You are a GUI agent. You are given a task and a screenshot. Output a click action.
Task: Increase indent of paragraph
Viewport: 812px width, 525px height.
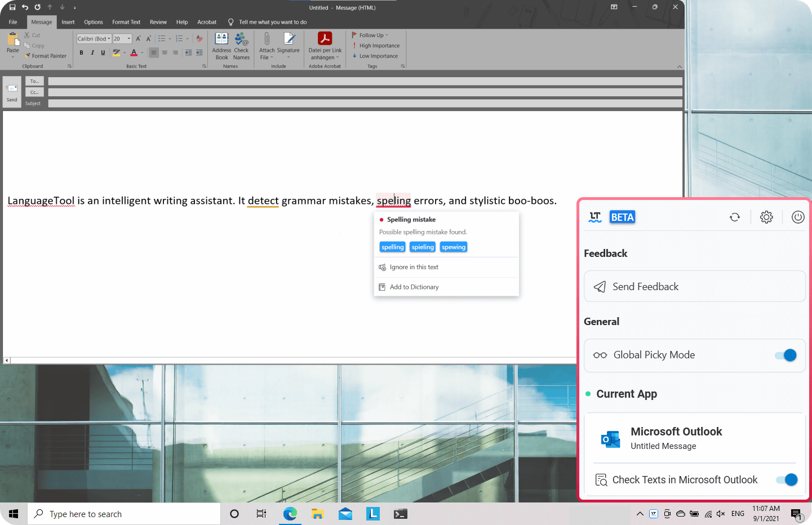tap(199, 52)
